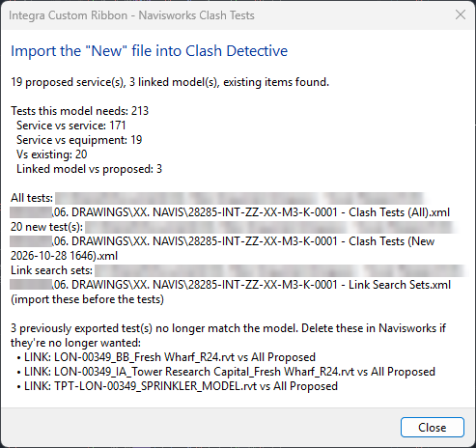Select the LON-00349_BB_Fresh Wharf_R24.rvt bullet item
The width and height of the screenshot is (476, 448).
(166, 357)
